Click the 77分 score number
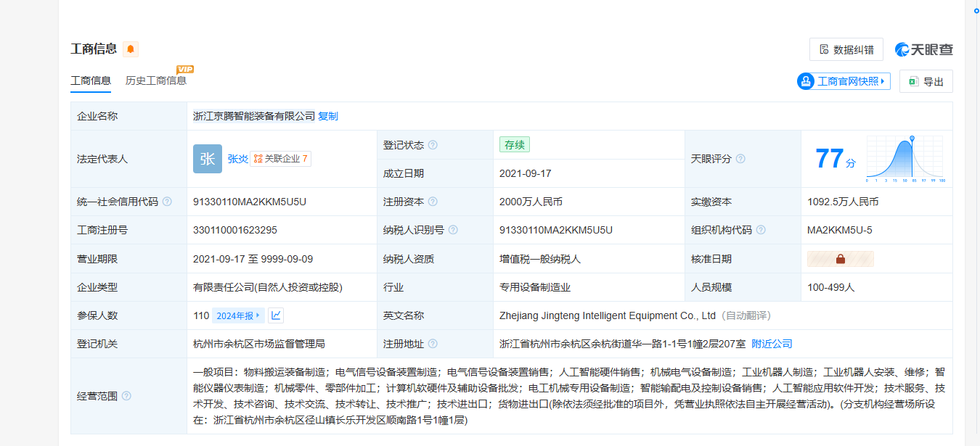Screen dimensions: 980x446 [835, 159]
